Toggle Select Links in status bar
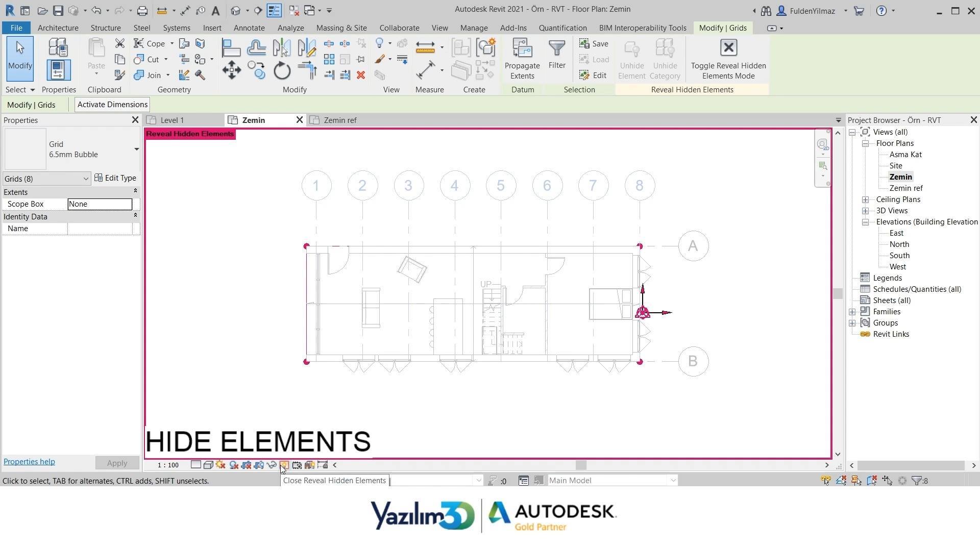 click(x=826, y=481)
